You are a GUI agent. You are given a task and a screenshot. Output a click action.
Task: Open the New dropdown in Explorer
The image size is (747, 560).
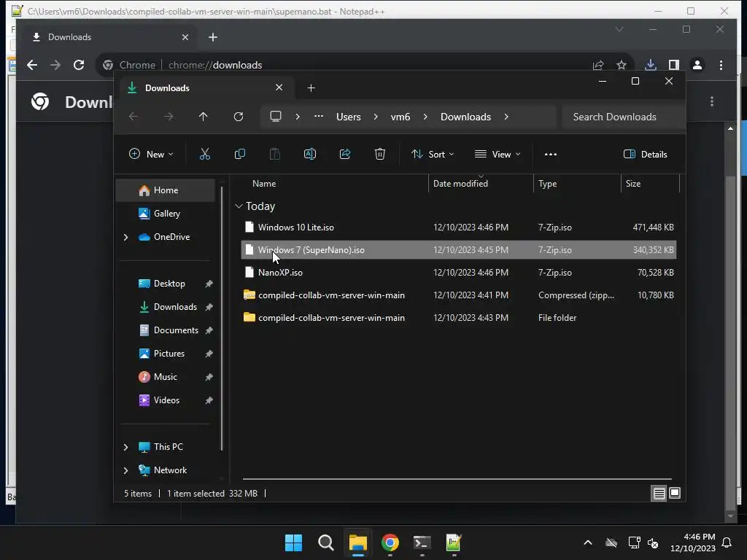coord(152,154)
